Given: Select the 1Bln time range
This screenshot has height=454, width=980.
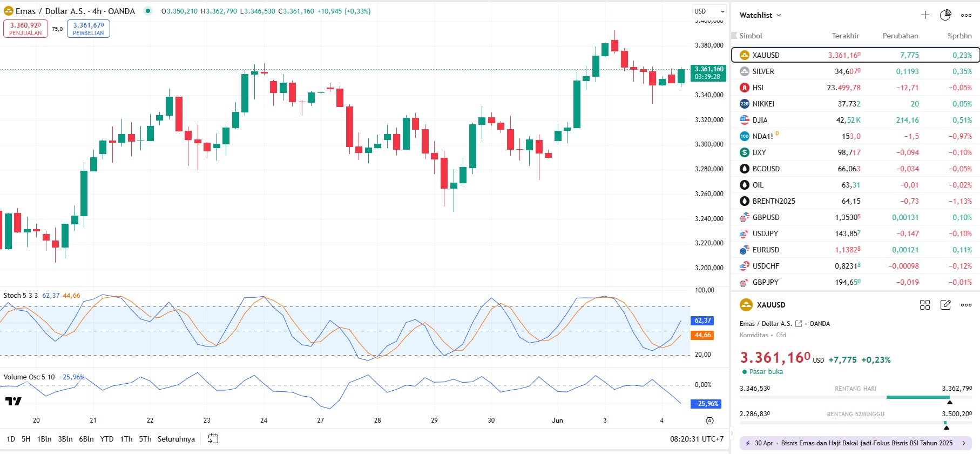Looking at the screenshot, I should 44,439.
